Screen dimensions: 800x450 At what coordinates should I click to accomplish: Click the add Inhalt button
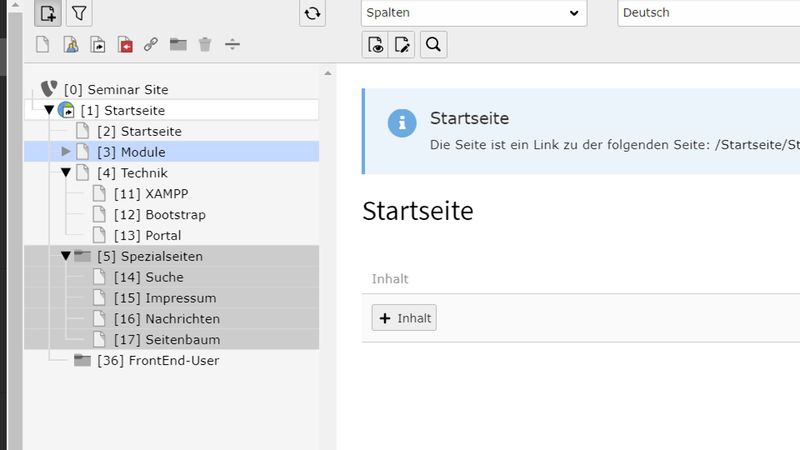pos(404,318)
